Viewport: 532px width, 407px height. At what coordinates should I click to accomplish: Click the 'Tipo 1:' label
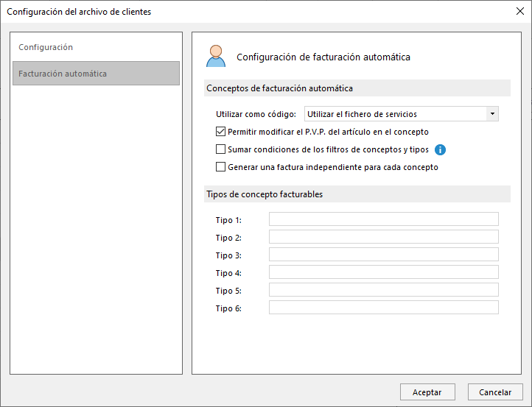point(228,220)
